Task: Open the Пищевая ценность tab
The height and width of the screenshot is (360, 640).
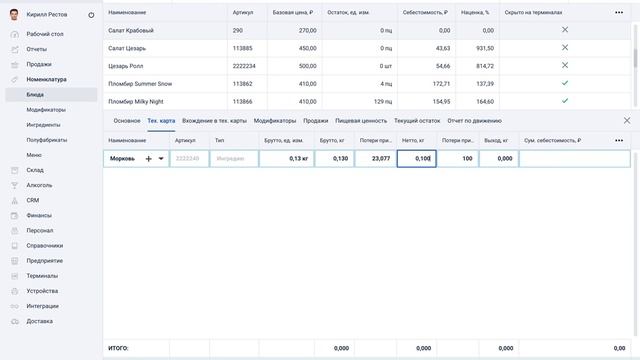Action: [361, 121]
